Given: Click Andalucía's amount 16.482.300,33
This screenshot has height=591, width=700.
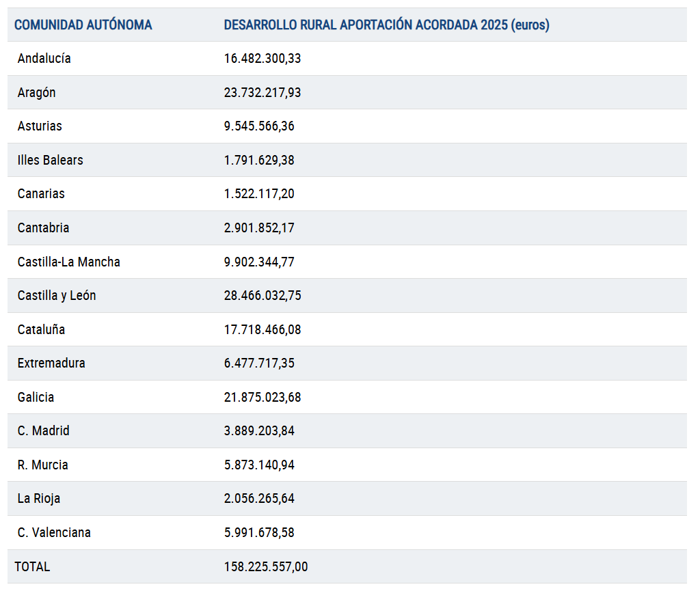Looking at the screenshot, I should pos(262,59).
